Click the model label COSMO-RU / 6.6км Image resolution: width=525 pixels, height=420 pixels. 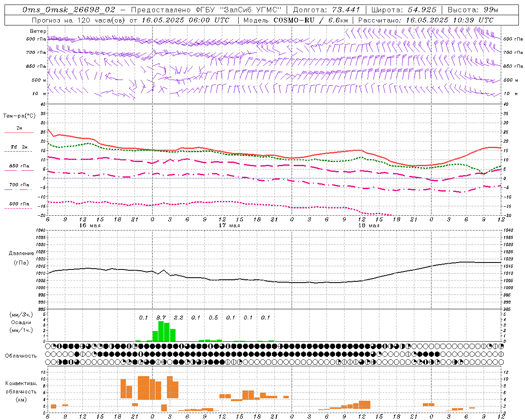(x=311, y=20)
